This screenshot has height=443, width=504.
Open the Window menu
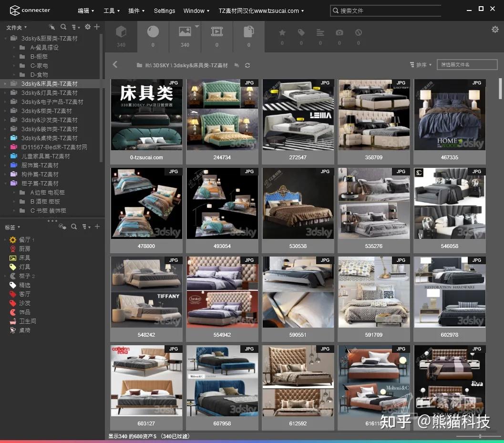(x=194, y=10)
